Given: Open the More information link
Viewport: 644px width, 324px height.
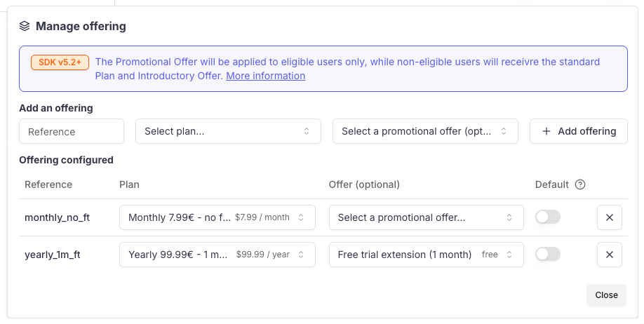Looking at the screenshot, I should click(x=265, y=76).
